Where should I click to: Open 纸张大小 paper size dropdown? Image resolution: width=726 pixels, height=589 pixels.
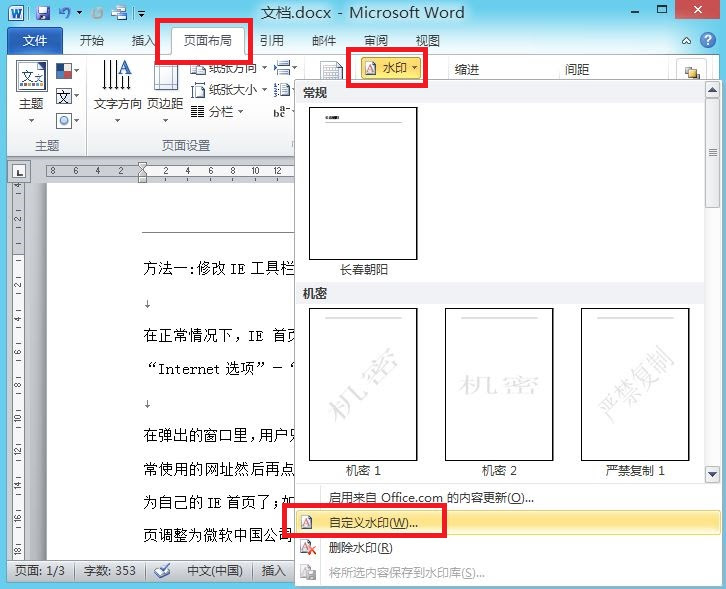(229, 90)
